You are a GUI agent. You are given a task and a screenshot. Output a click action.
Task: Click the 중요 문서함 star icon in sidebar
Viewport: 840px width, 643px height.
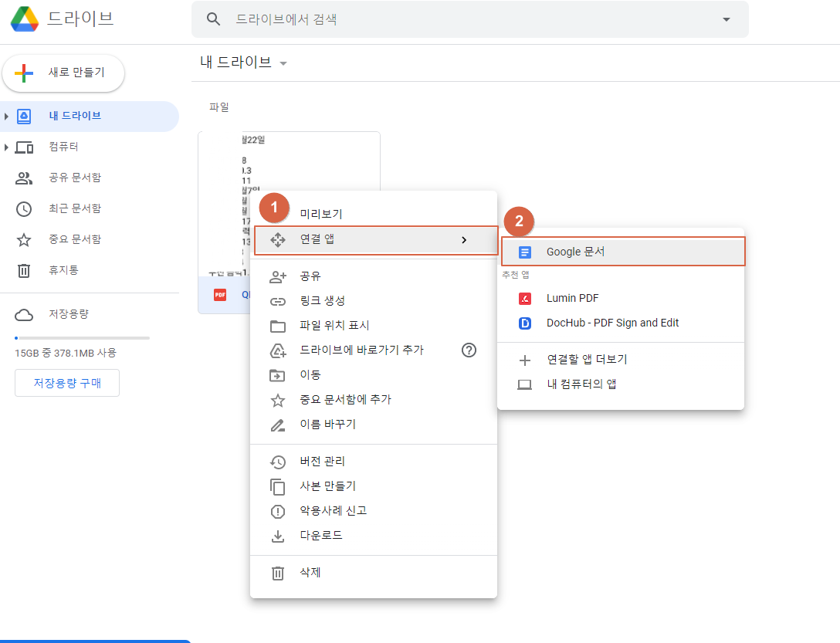pos(24,239)
